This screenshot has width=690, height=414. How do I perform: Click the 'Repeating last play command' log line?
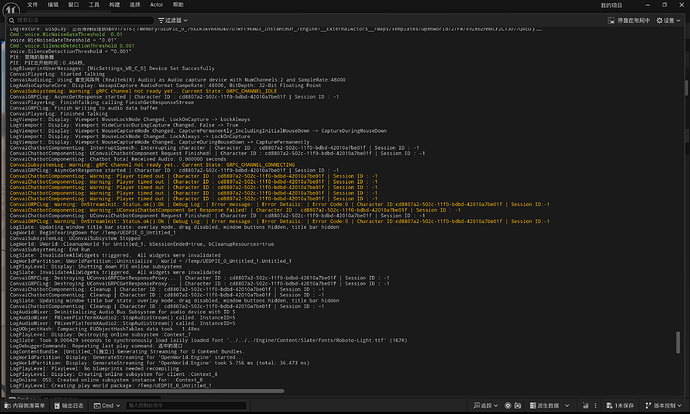(96, 346)
